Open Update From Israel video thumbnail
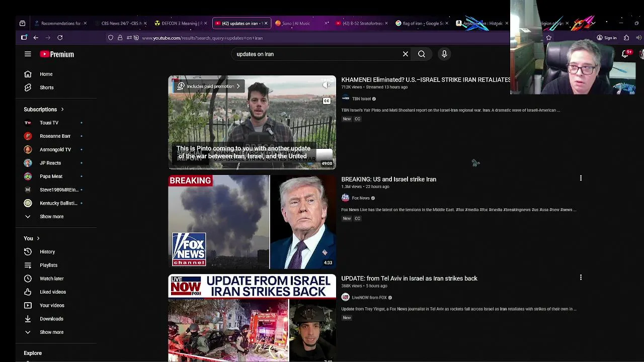This screenshot has height=362, width=644. tap(252, 318)
